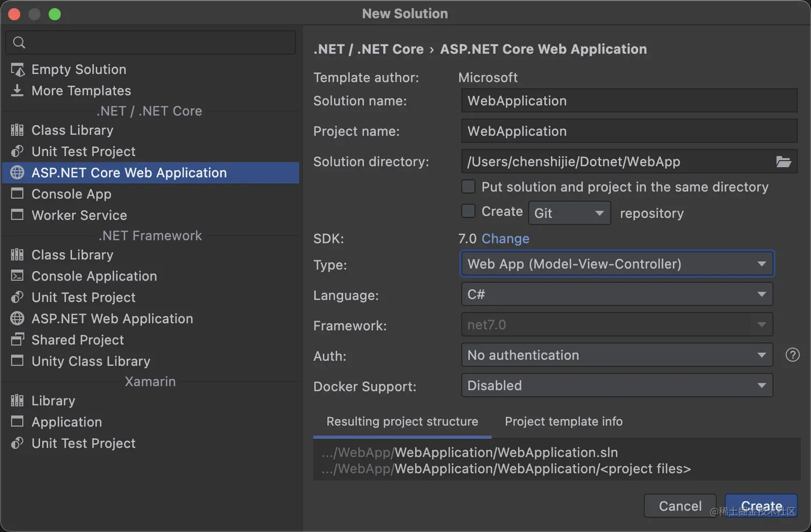The image size is (811, 532).
Task: Open the Docker Support dropdown
Action: click(617, 386)
